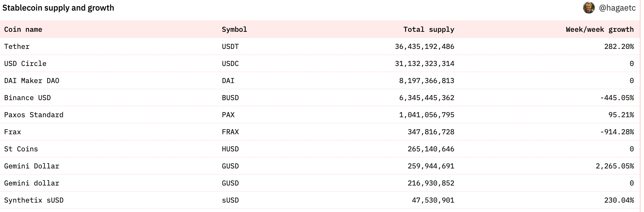The height and width of the screenshot is (212, 644).
Task: Open the @hagaetc author link
Action: (617, 8)
